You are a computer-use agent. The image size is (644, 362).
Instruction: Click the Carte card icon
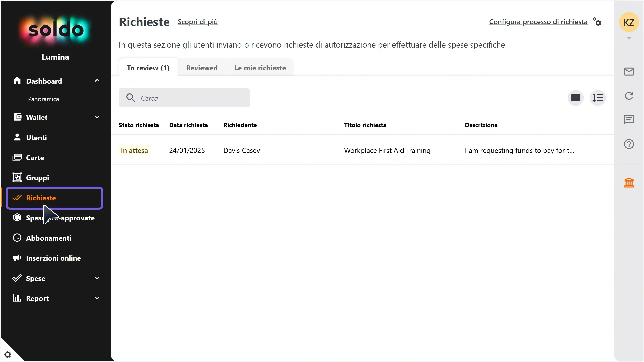[x=17, y=158]
